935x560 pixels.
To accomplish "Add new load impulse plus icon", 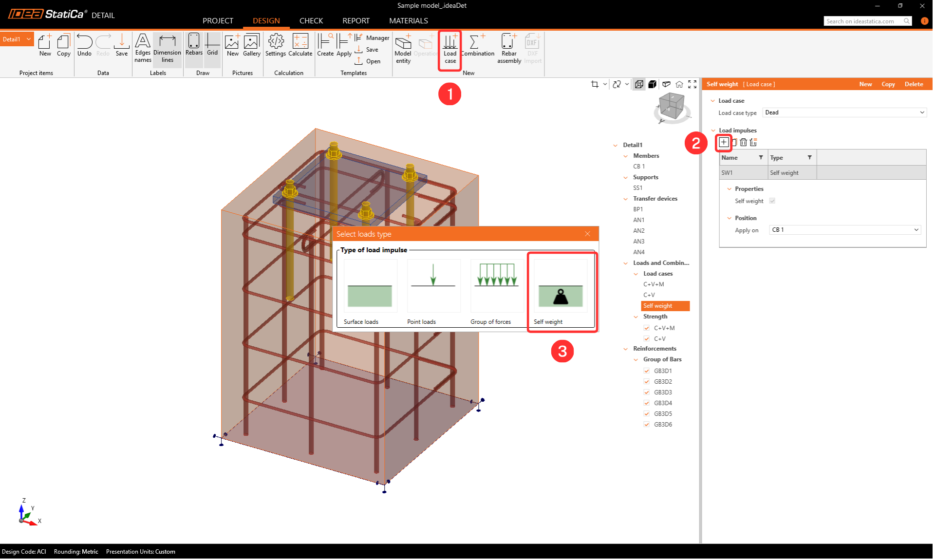I will tap(724, 142).
